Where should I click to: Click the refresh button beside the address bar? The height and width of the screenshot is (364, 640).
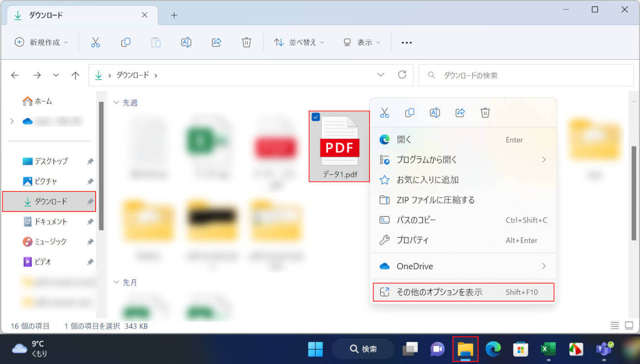pyautogui.click(x=402, y=75)
